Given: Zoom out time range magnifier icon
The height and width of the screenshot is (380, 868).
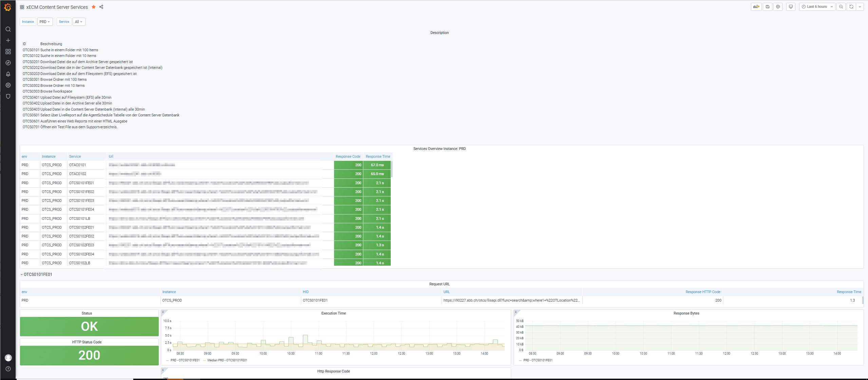Looking at the screenshot, I should (841, 7).
